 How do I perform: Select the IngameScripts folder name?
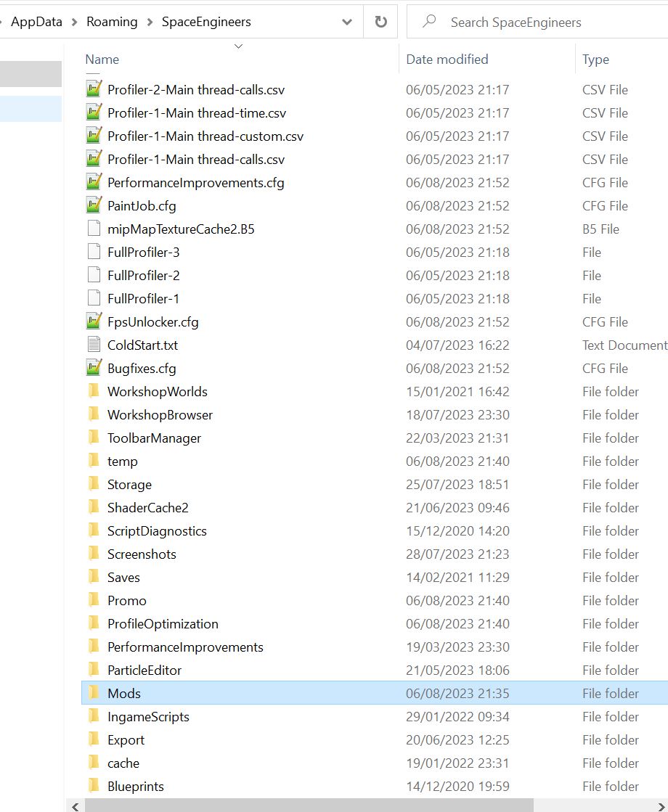(148, 716)
